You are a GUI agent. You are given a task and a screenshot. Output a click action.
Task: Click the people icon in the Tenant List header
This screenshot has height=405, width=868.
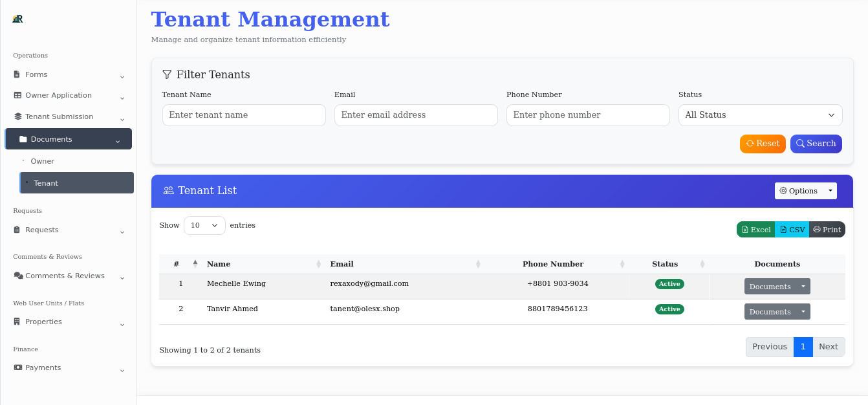[x=169, y=190]
